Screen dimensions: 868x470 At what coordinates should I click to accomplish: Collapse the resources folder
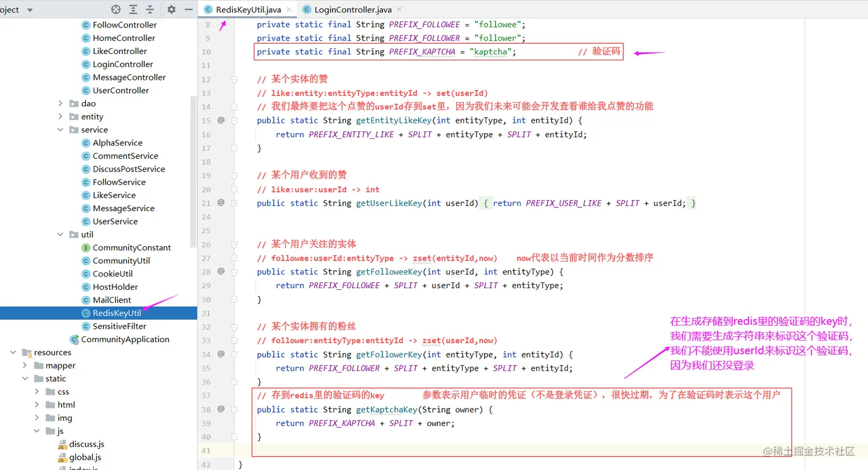click(x=13, y=352)
